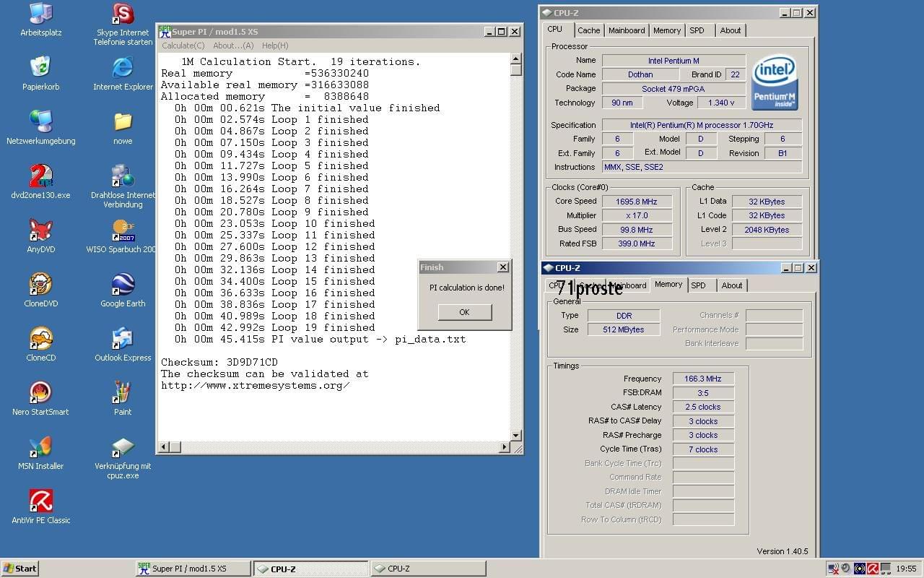The width and height of the screenshot is (924, 578).
Task: Click the Core Speed value 1695.8 MHz
Action: 636,202
